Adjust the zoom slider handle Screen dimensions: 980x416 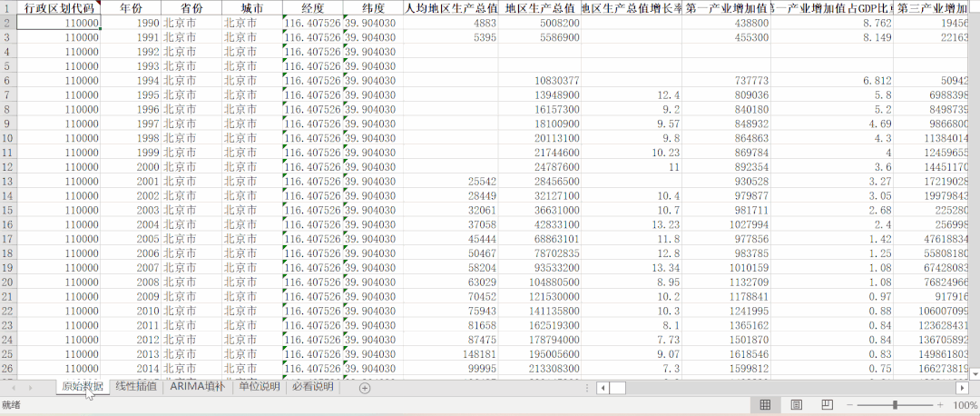895,405
